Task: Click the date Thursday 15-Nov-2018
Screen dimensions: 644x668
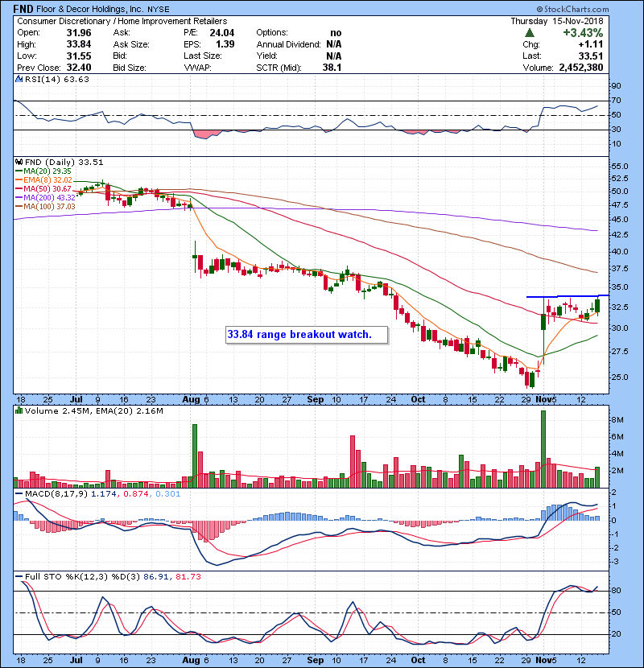Action: tap(557, 21)
